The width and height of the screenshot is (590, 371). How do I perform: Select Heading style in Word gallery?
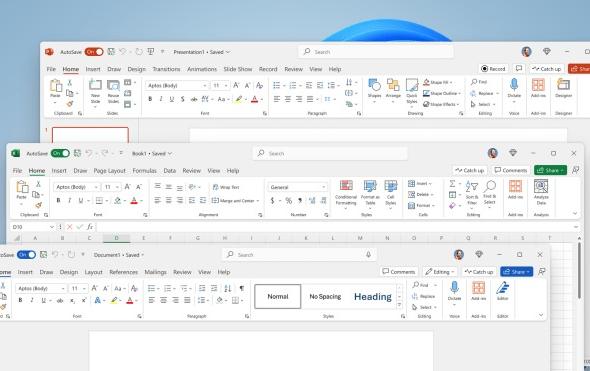[373, 296]
